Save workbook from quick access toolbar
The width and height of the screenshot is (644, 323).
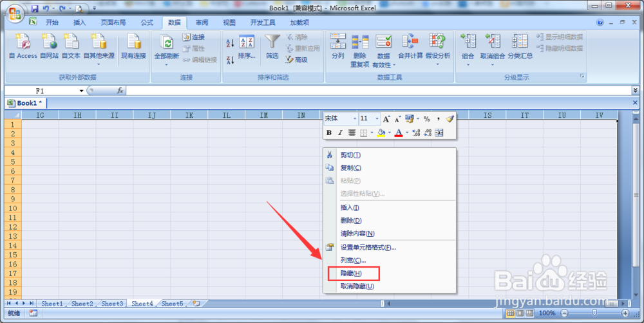click(x=35, y=8)
